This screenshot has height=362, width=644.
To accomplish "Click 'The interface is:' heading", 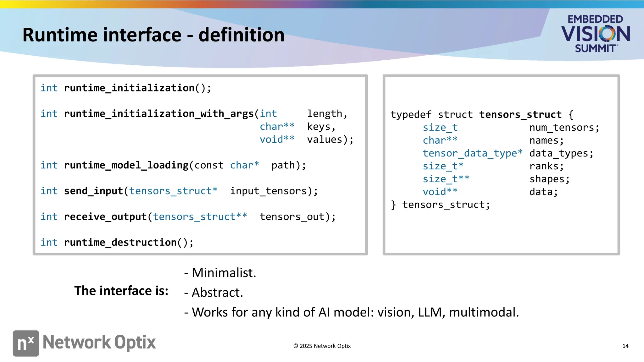I will tap(121, 291).
